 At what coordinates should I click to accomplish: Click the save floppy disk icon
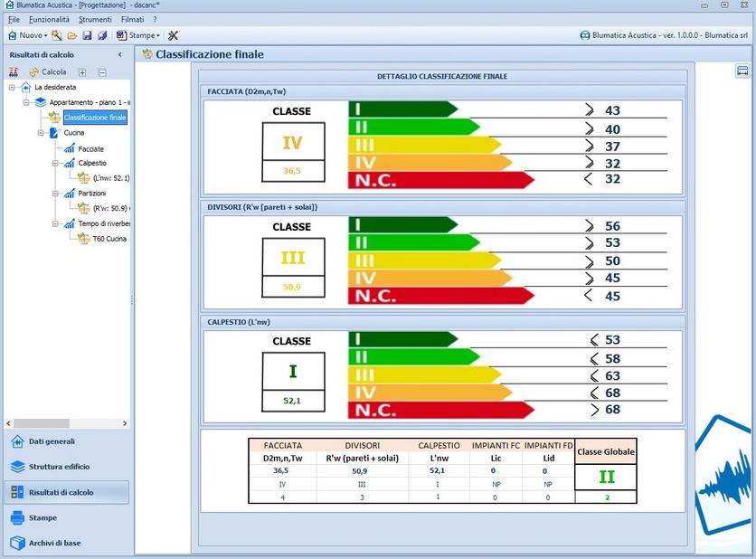click(87, 35)
